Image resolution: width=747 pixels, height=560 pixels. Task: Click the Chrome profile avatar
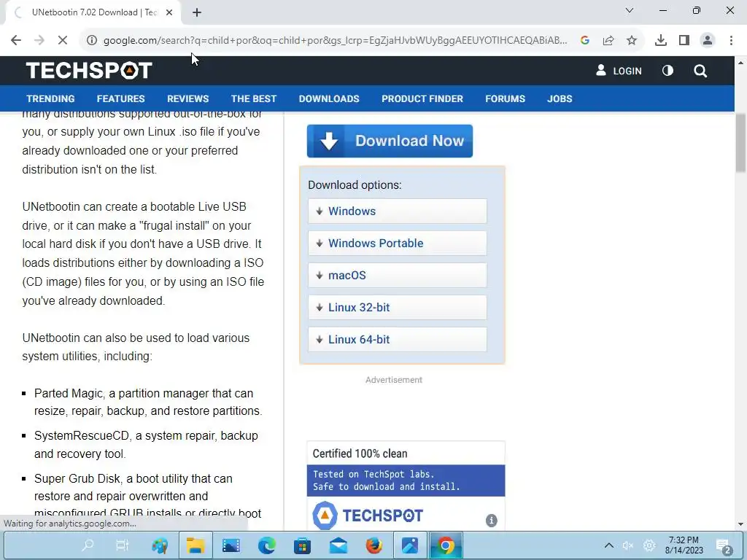(708, 41)
